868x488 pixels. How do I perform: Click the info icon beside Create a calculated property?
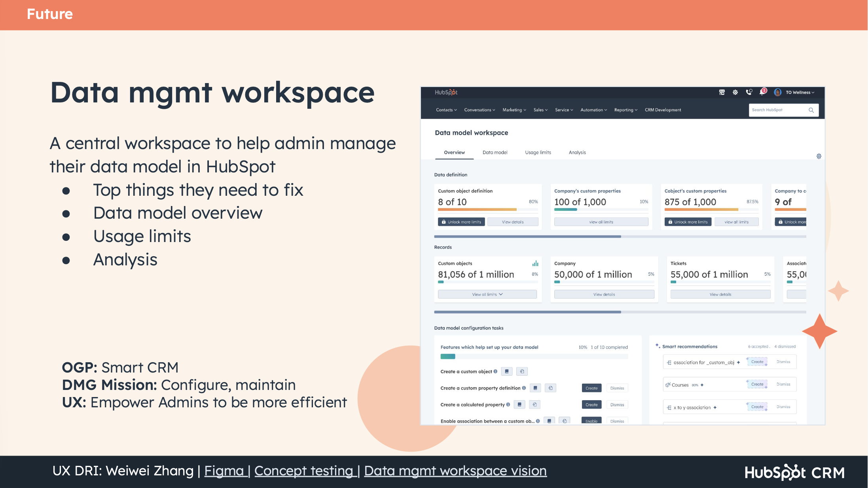[x=508, y=405]
